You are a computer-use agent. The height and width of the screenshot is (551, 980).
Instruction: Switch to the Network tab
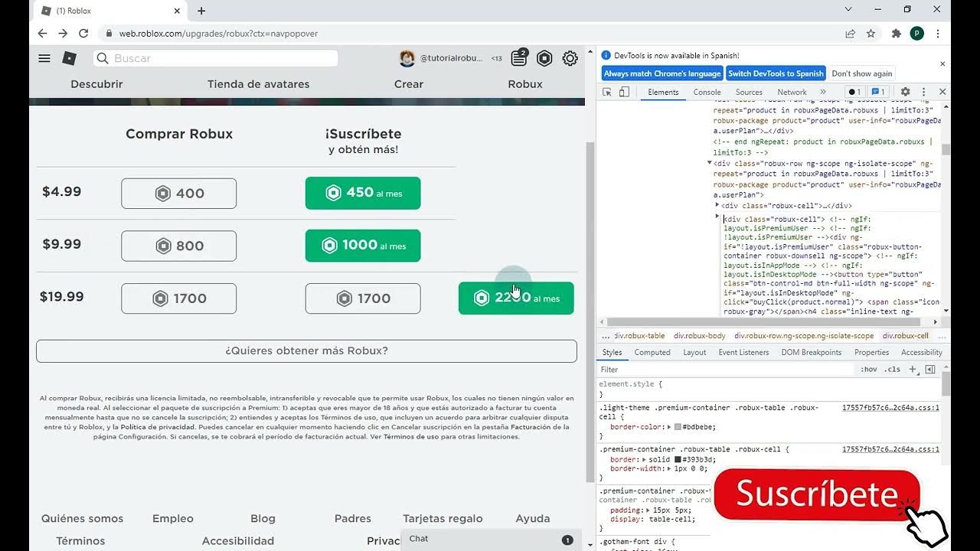pyautogui.click(x=792, y=92)
